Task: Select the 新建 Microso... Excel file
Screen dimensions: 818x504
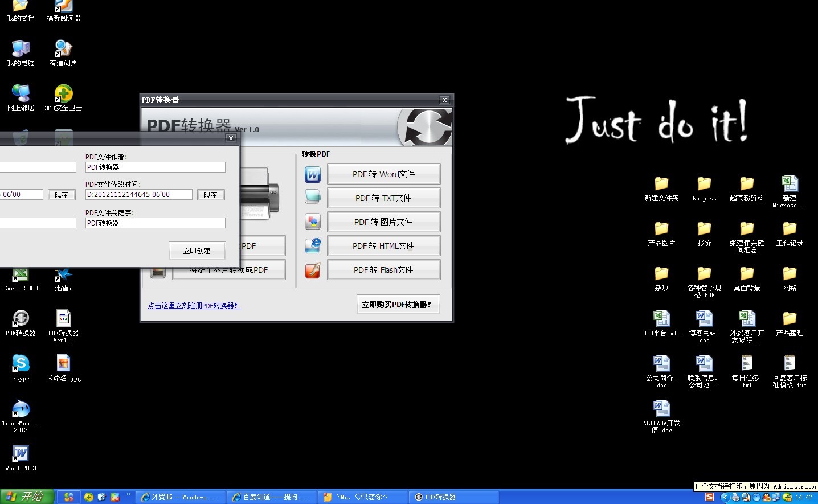Action: [790, 192]
